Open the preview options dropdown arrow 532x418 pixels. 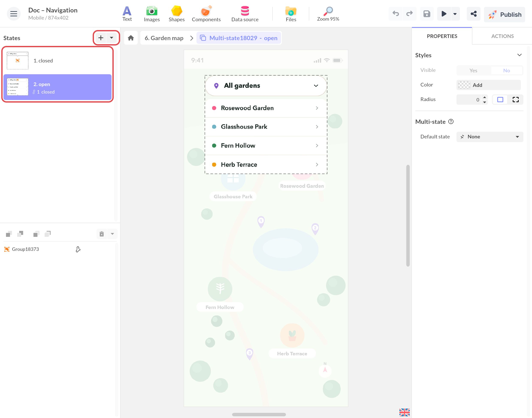click(x=455, y=14)
